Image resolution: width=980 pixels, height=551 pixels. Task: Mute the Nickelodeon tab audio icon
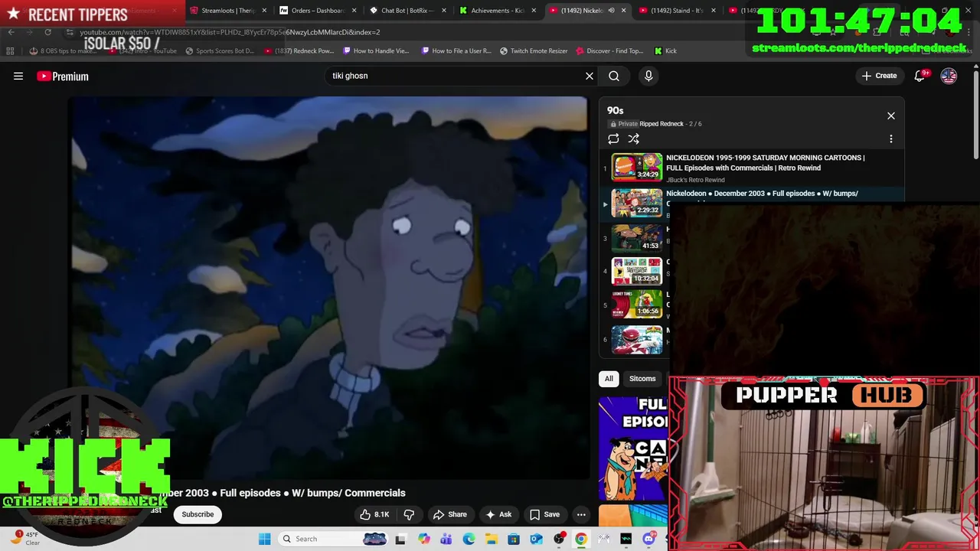[x=611, y=11]
